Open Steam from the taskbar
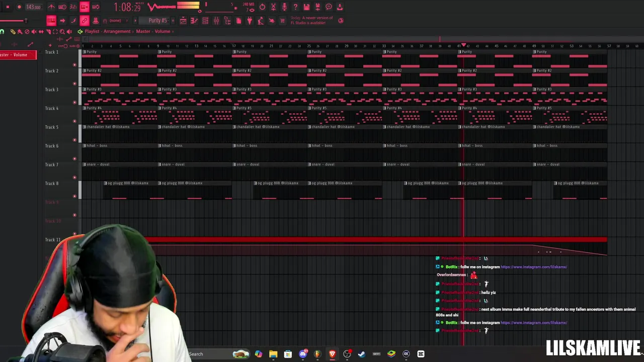This screenshot has height=362, width=644. click(362, 354)
